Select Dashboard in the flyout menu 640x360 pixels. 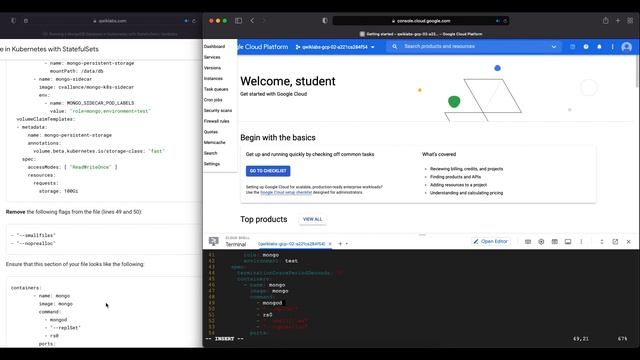[214, 47]
